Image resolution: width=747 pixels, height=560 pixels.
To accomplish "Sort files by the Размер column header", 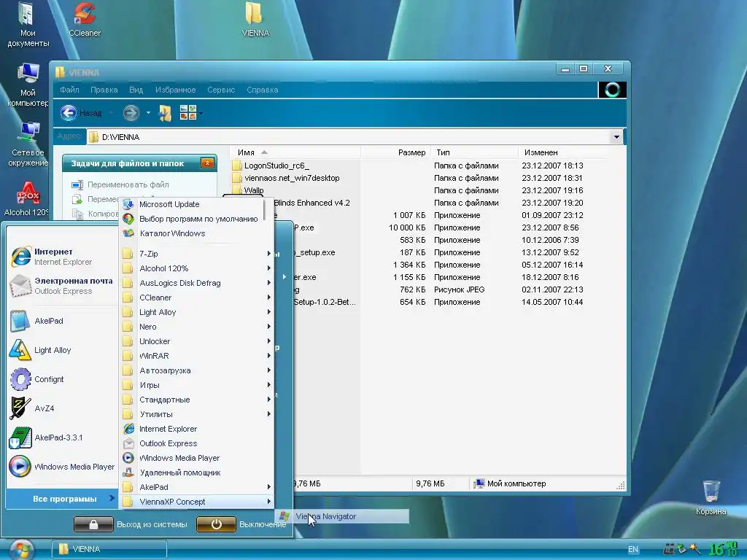I will coord(395,152).
